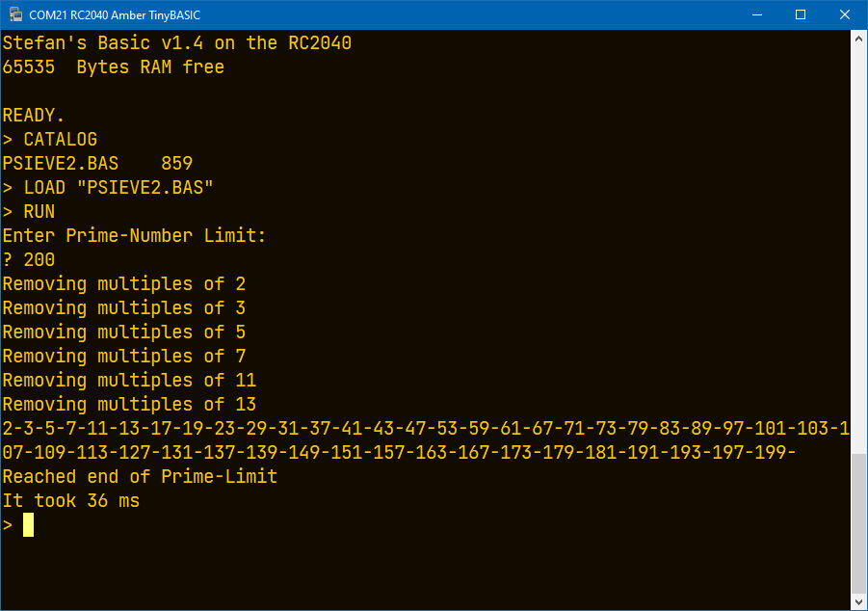Click the 'It took 36 ms' line
Viewport: 868px width, 611px height.
(71, 501)
